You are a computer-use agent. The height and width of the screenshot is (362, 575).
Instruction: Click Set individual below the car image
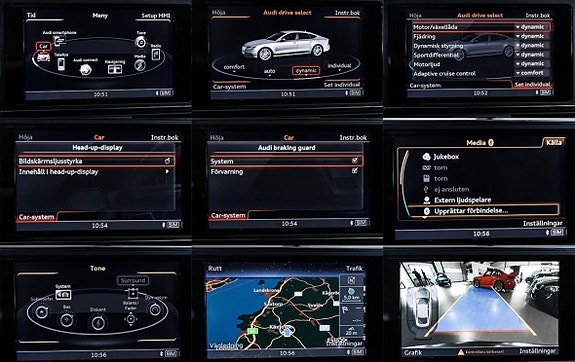point(342,85)
